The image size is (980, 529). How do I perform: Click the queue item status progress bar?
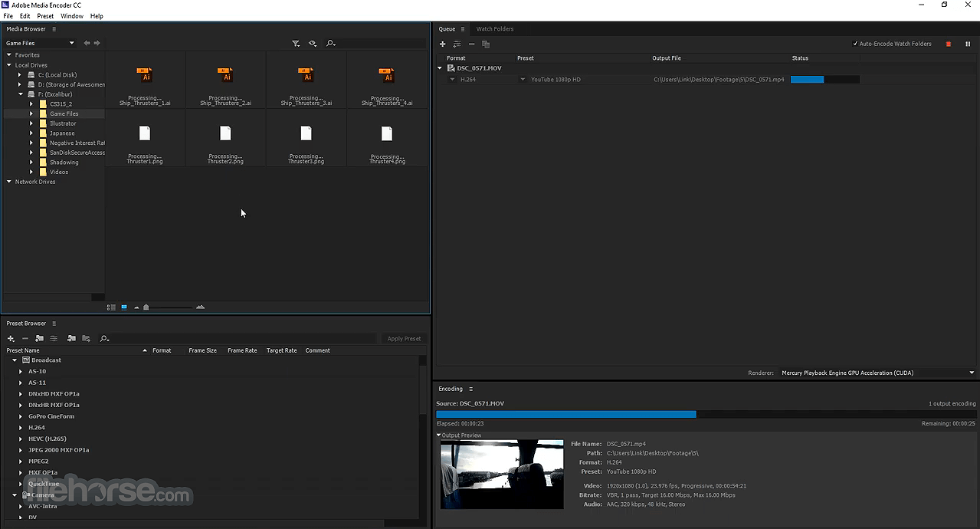(x=824, y=80)
